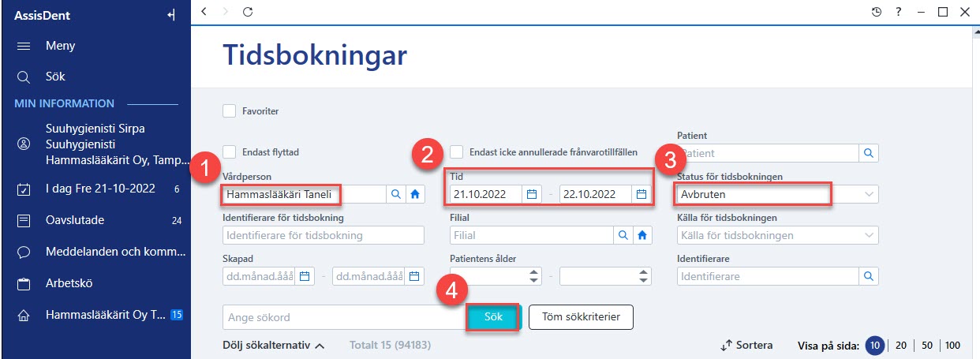The height and width of the screenshot is (359, 980).
Task: Show 100 results per page
Action: click(x=952, y=346)
